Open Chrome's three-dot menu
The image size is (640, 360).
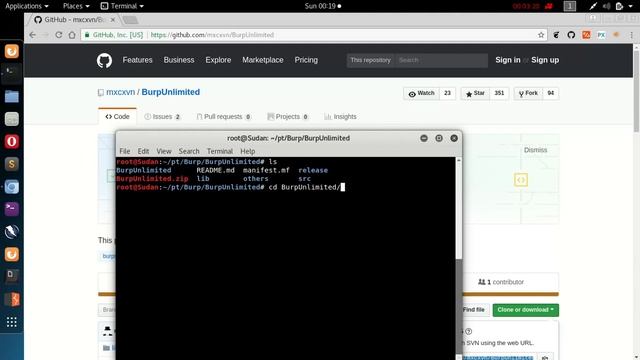(x=631, y=35)
